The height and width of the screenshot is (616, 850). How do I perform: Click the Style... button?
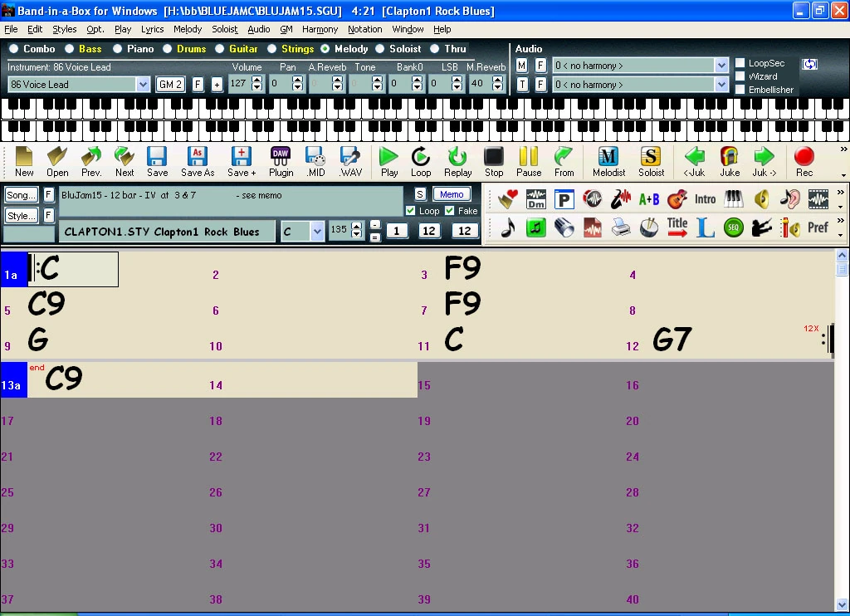point(21,215)
